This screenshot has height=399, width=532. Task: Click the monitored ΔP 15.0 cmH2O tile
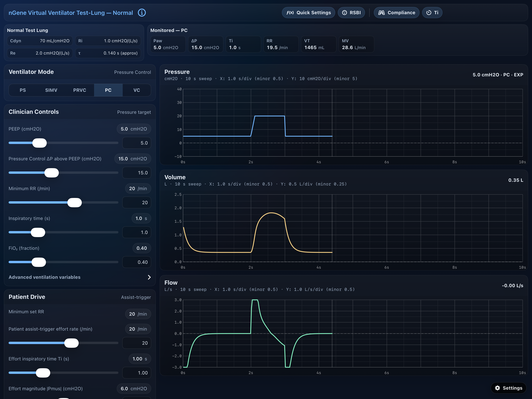(x=206, y=44)
